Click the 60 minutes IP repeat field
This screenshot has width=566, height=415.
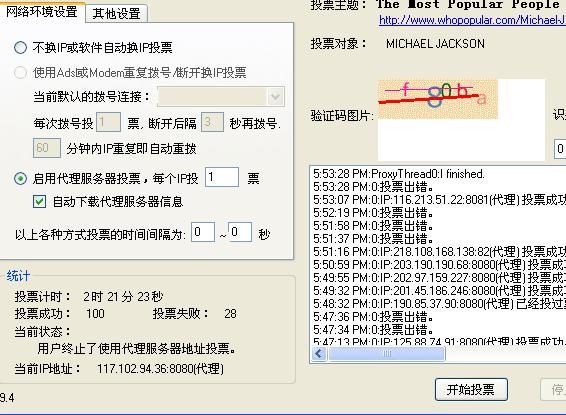pos(47,148)
